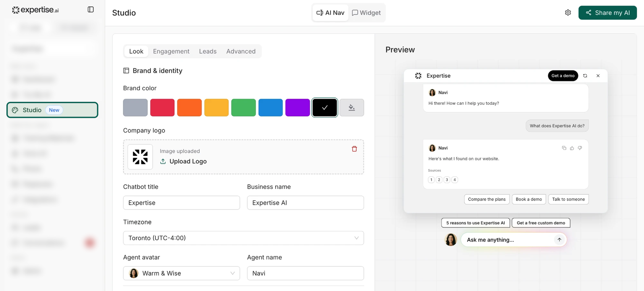The width and height of the screenshot is (644, 291).
Task: Focus the Chatbot title field
Action: [182, 203]
